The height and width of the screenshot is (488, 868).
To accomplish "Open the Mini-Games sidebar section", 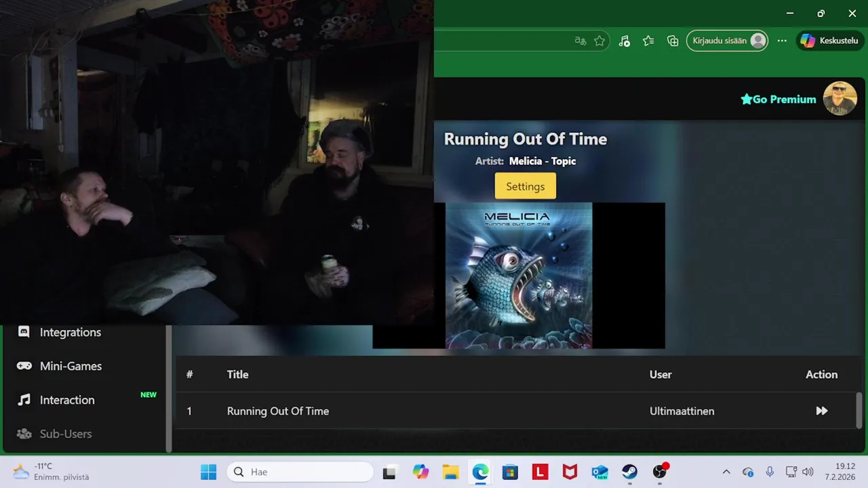I will point(71,366).
